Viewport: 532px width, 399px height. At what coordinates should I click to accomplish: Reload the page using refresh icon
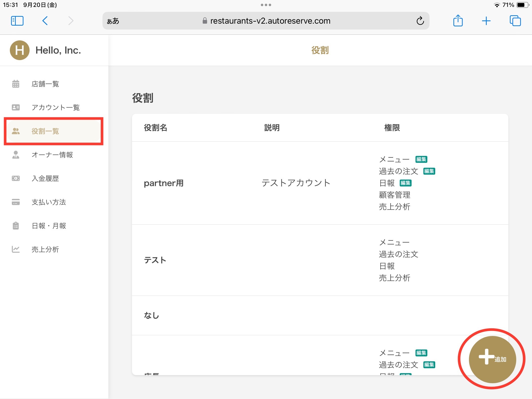[420, 21]
